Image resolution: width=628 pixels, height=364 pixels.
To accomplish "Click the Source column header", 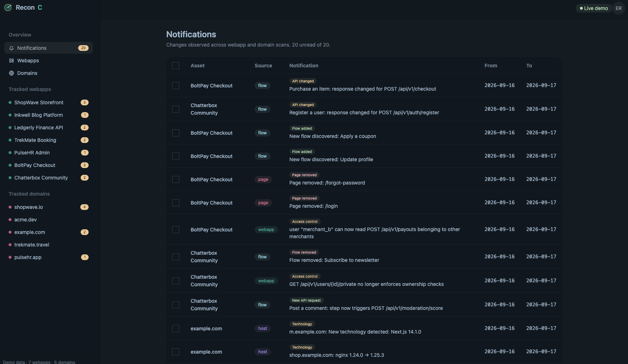I will click(263, 66).
